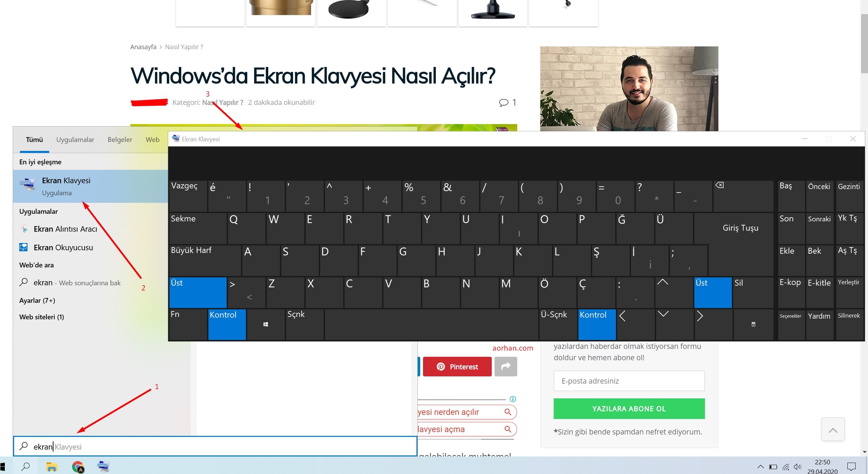Click the Sekme (Tab) key
The width and height of the screenshot is (868, 474).
pos(198,228)
